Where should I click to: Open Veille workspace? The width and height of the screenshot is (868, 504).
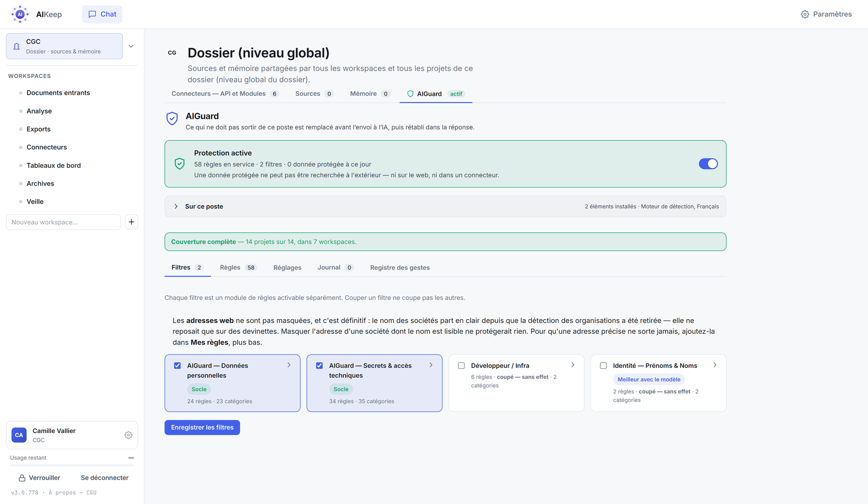35,202
